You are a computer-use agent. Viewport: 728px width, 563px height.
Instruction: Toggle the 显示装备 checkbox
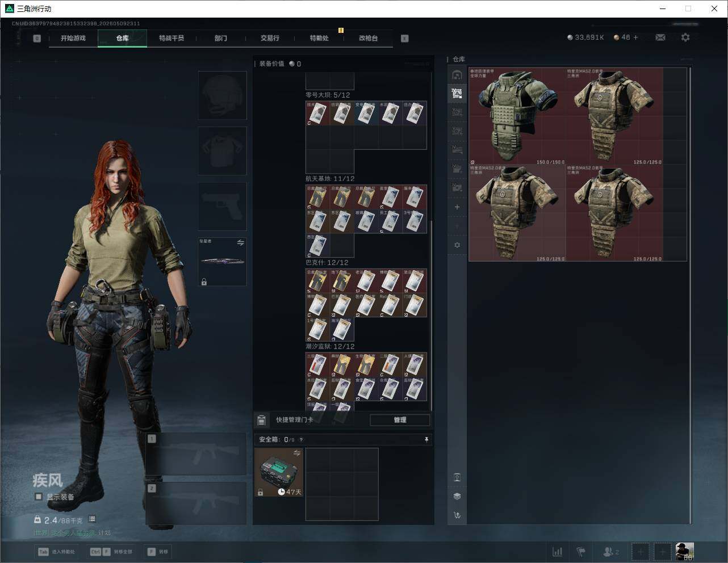pos(39,497)
